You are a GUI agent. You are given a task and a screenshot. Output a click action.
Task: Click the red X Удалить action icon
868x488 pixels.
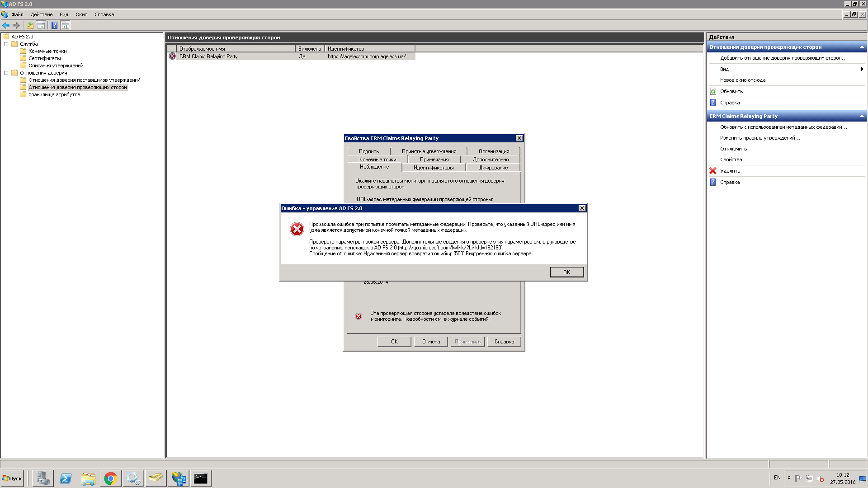(x=713, y=171)
